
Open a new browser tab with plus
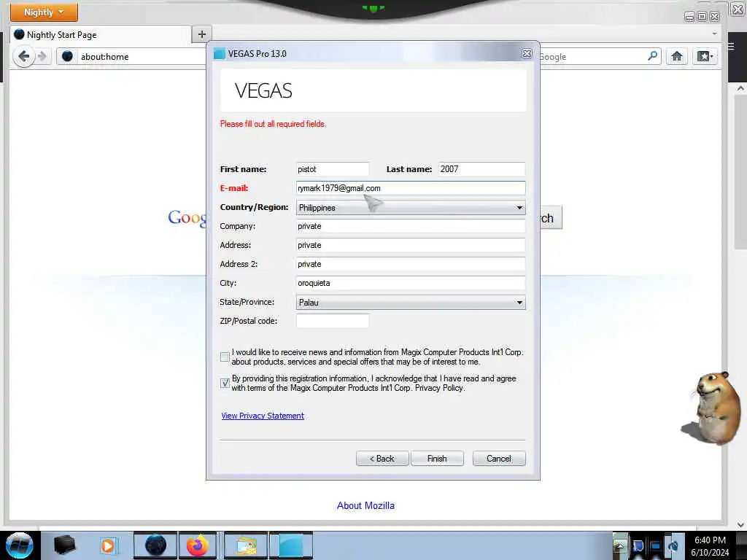[202, 34]
